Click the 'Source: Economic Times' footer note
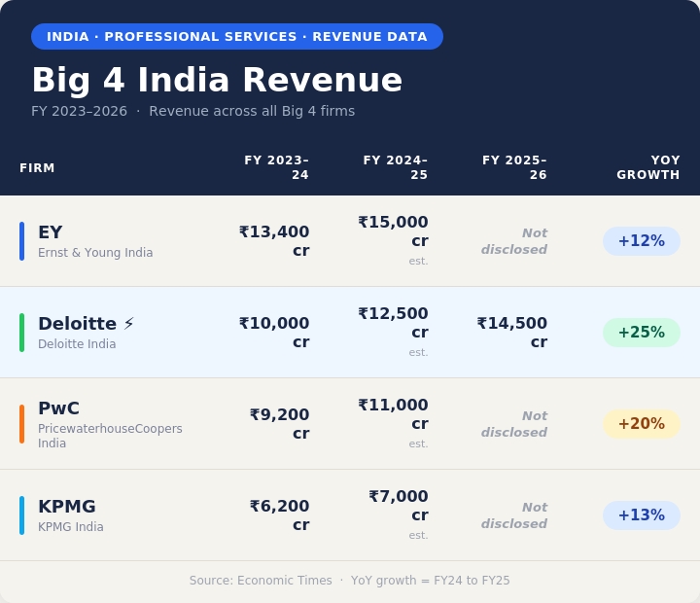Image resolution: width=700 pixels, height=603 pixels. pyautogui.click(x=261, y=581)
